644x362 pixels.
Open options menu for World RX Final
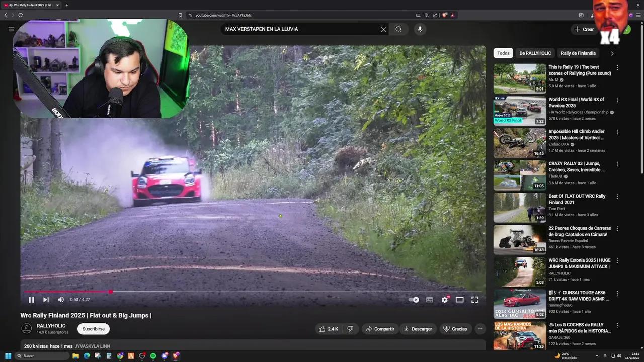[617, 100]
